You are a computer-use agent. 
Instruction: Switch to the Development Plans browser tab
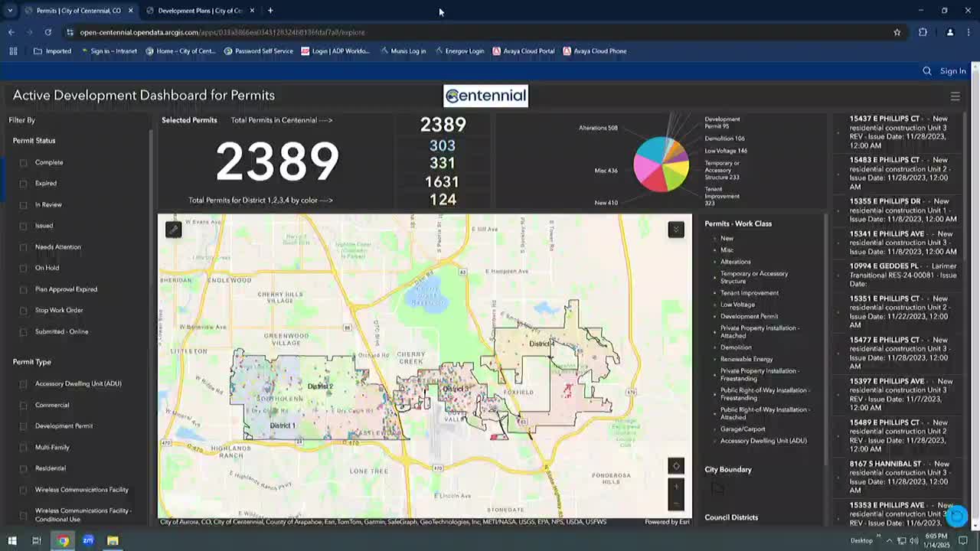[199, 11]
